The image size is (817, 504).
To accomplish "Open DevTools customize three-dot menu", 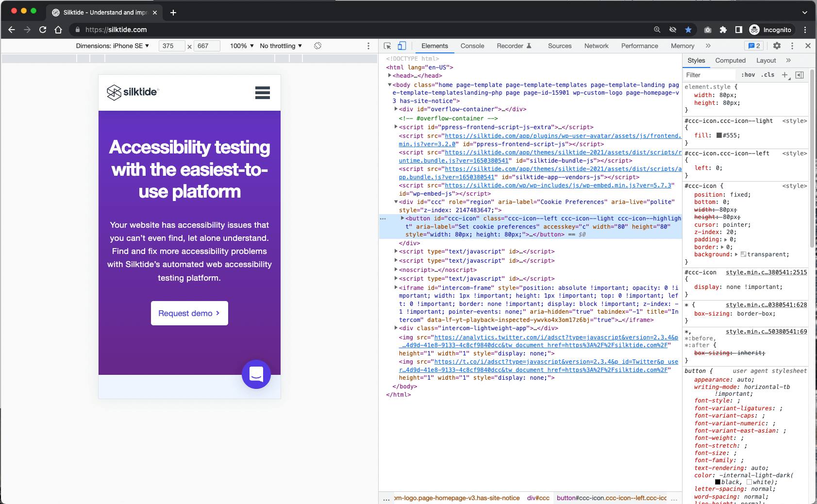I will 792,46.
